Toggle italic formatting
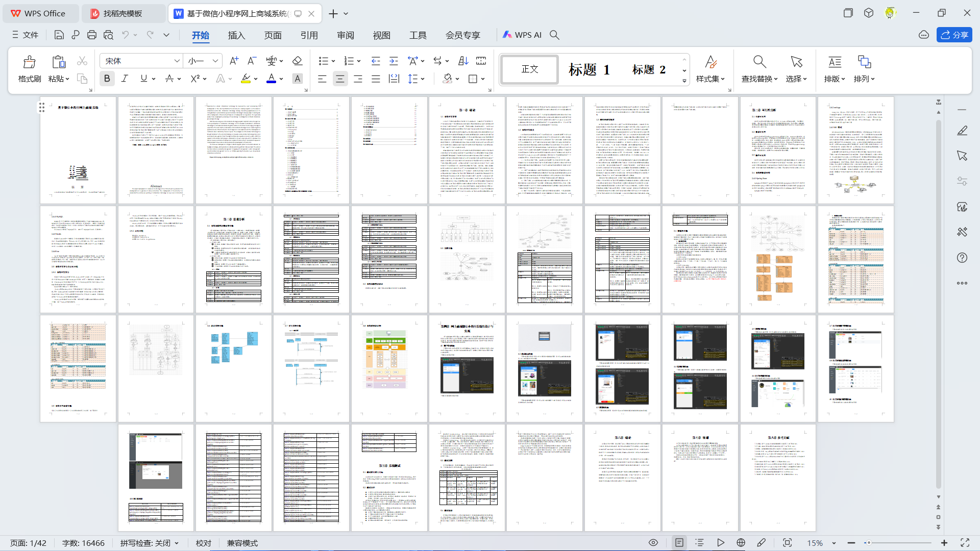This screenshot has width=980, height=551. point(125,79)
